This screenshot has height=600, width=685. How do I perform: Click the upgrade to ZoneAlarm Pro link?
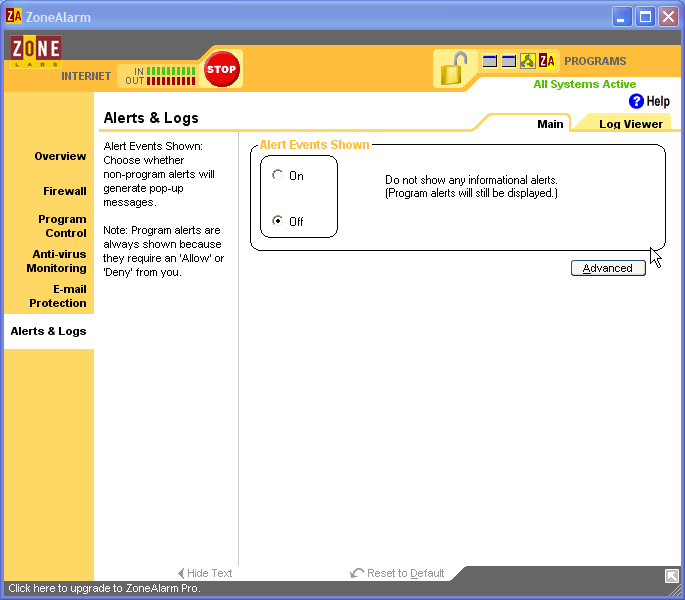point(104,588)
